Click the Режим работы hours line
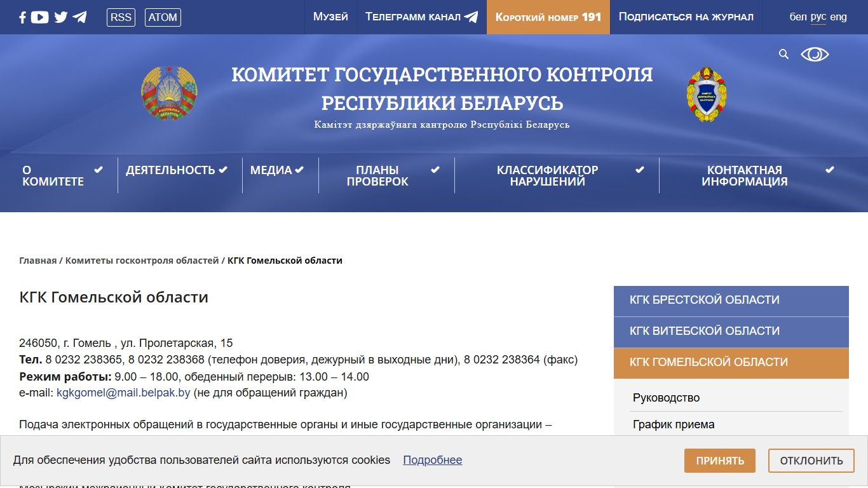The image size is (868, 488). [x=194, y=377]
